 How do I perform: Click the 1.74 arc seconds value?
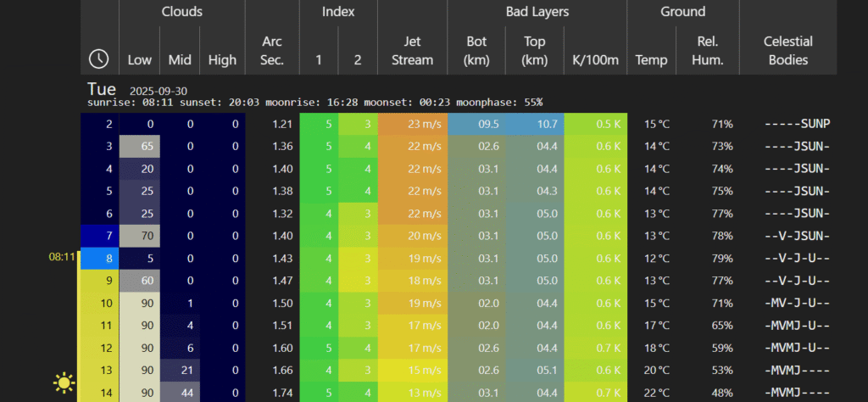coord(282,392)
